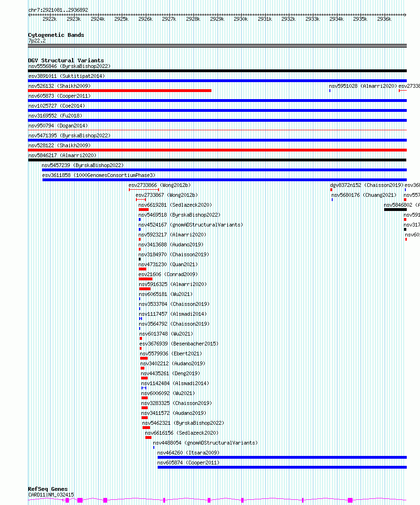Click the nsv3402212 (Audano2019) label
Image resolution: width=420 pixels, height=505 pixels.
click(173, 363)
